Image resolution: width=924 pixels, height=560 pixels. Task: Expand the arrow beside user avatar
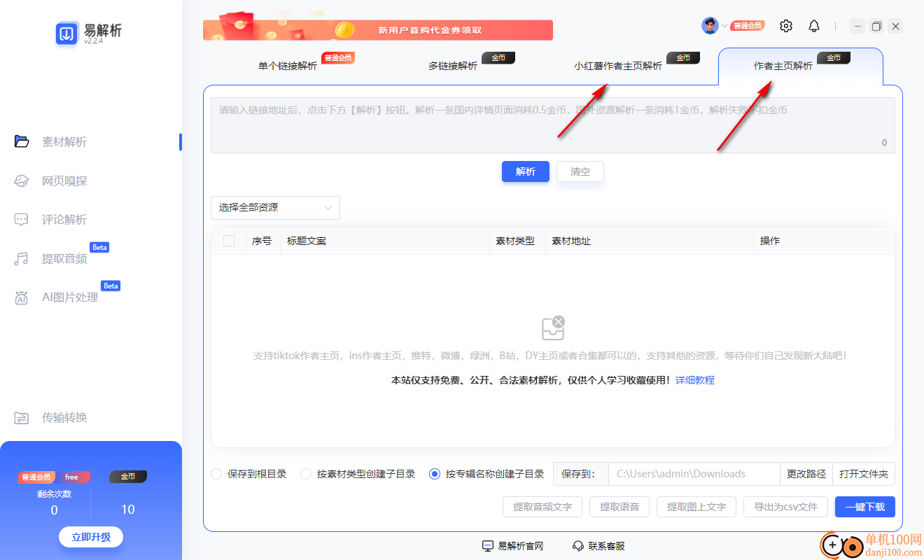tap(724, 26)
